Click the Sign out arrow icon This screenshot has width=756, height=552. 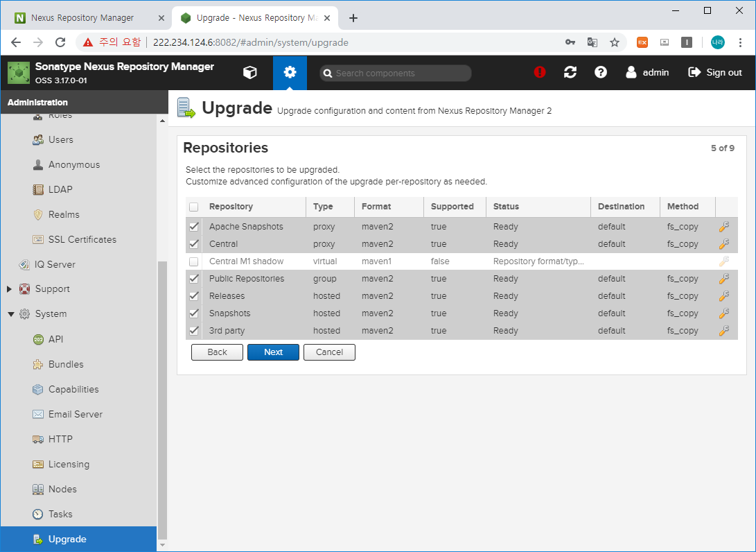point(694,72)
